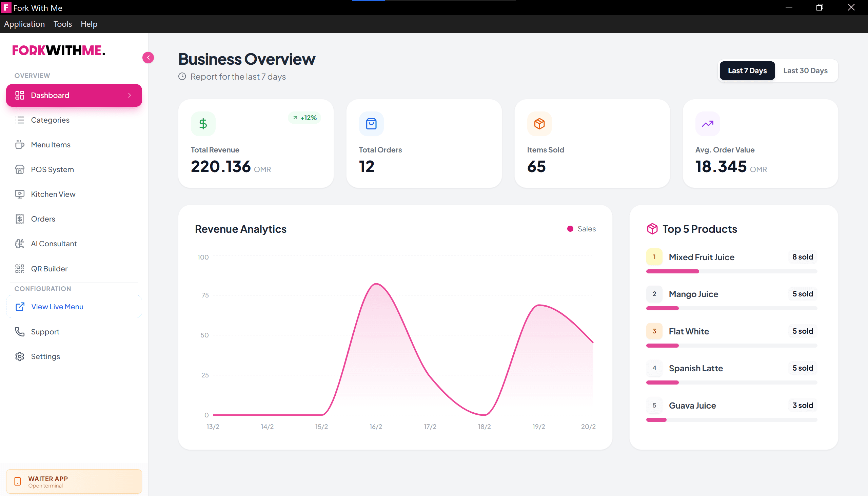The width and height of the screenshot is (868, 496).
Task: Keep Last 7 Days report selected
Action: click(747, 70)
